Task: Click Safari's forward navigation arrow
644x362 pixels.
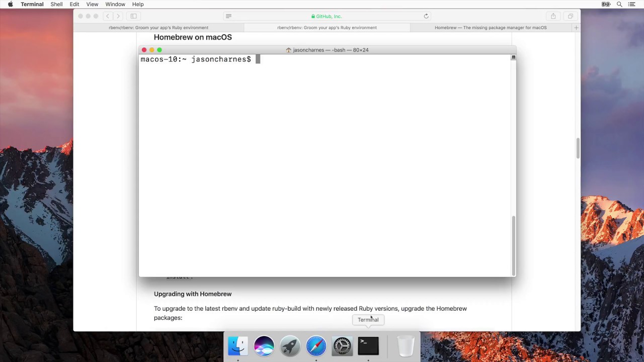Action: [x=118, y=16]
